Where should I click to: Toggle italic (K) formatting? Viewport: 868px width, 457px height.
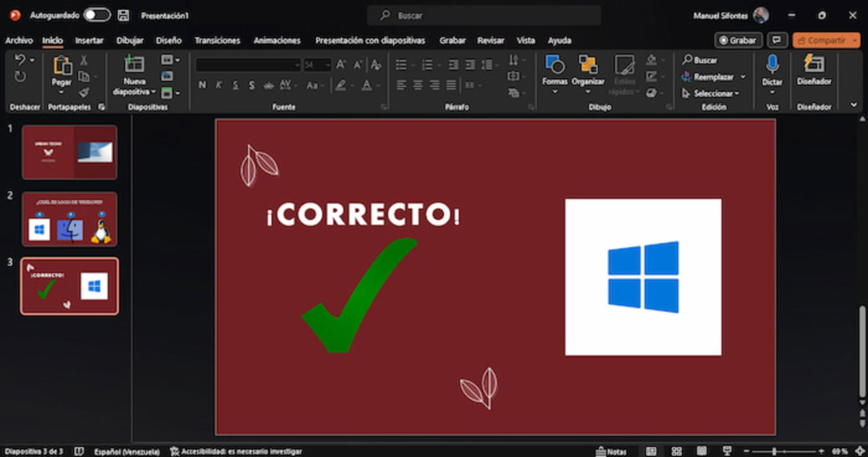click(219, 85)
